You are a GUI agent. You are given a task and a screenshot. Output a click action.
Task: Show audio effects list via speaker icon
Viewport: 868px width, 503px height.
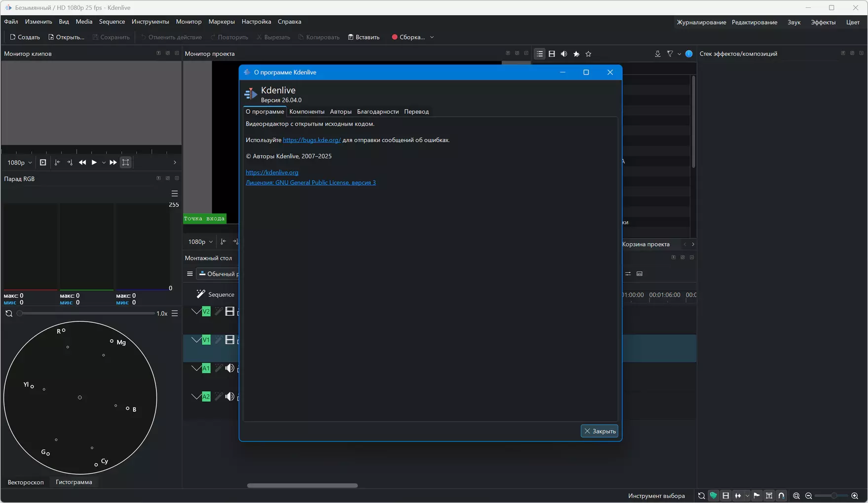pyautogui.click(x=564, y=54)
